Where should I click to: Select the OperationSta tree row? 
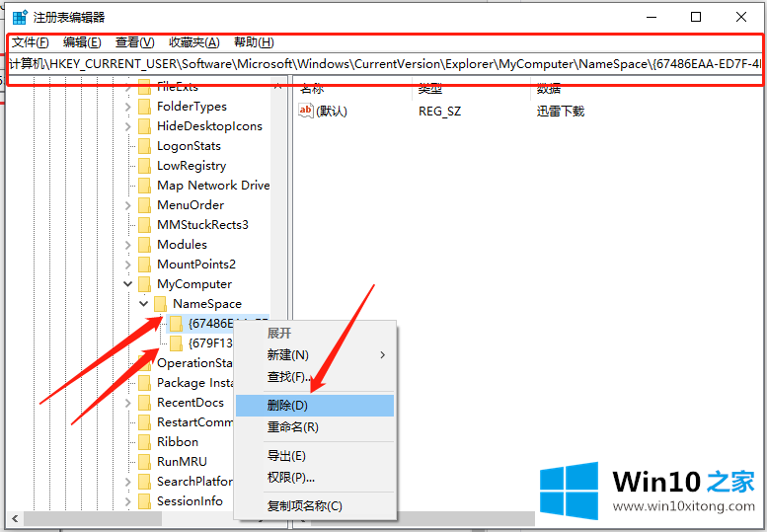tap(194, 363)
